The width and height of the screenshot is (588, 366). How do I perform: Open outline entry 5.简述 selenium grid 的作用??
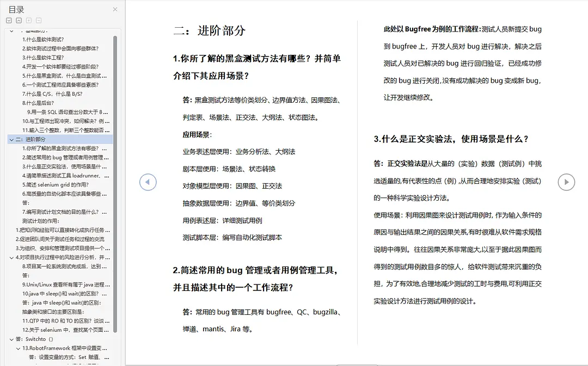(x=56, y=185)
